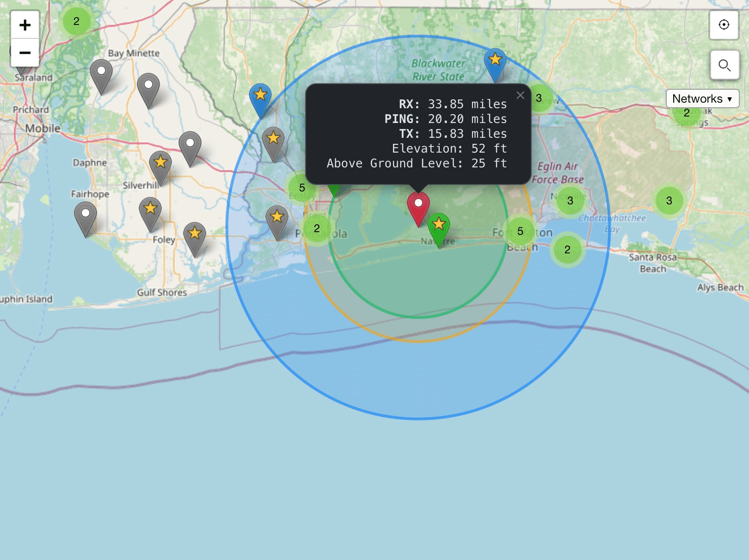Click the cluster of 2 north of Saraland
749x560 pixels.
point(76,21)
